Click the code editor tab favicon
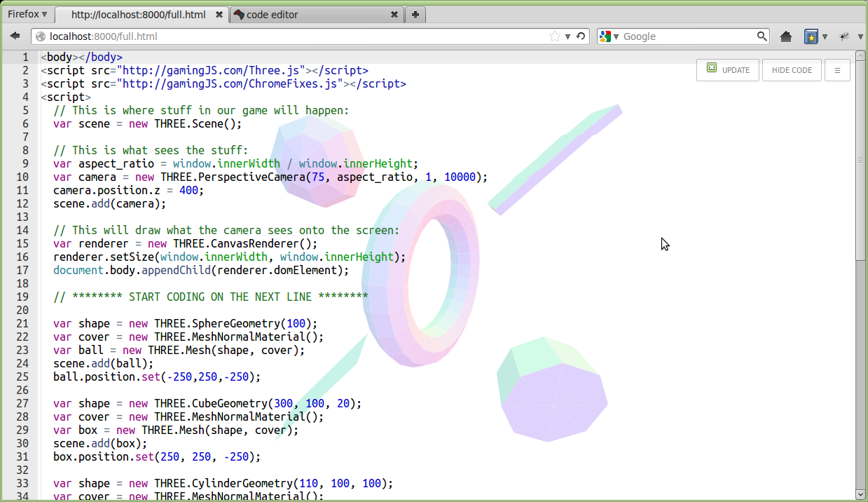 240,15
